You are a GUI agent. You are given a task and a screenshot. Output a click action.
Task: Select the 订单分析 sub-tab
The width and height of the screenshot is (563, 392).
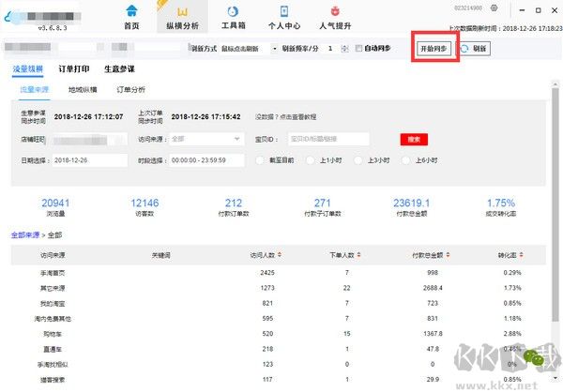point(131,90)
